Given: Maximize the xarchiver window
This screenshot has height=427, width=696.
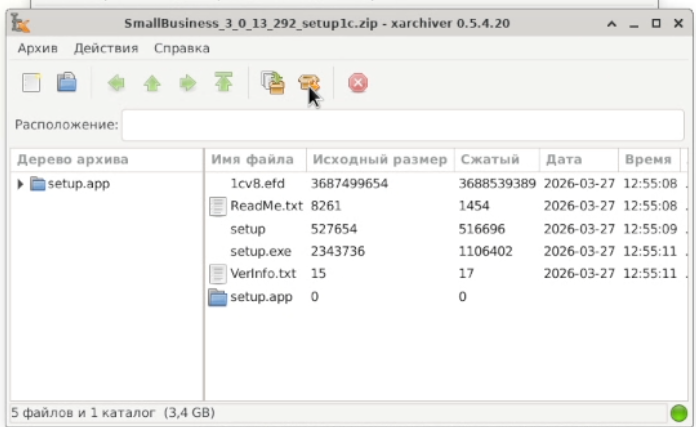Looking at the screenshot, I should click(x=656, y=24).
